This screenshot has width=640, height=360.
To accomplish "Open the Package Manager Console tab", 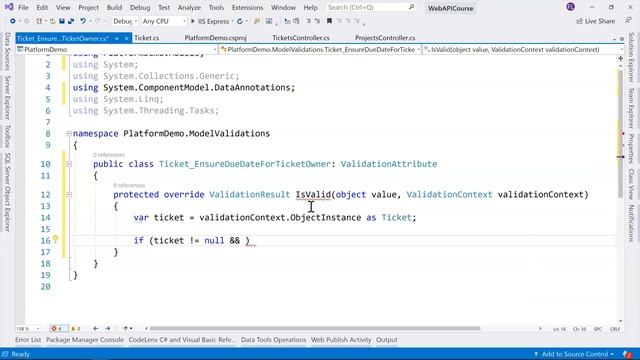I will pos(84,340).
